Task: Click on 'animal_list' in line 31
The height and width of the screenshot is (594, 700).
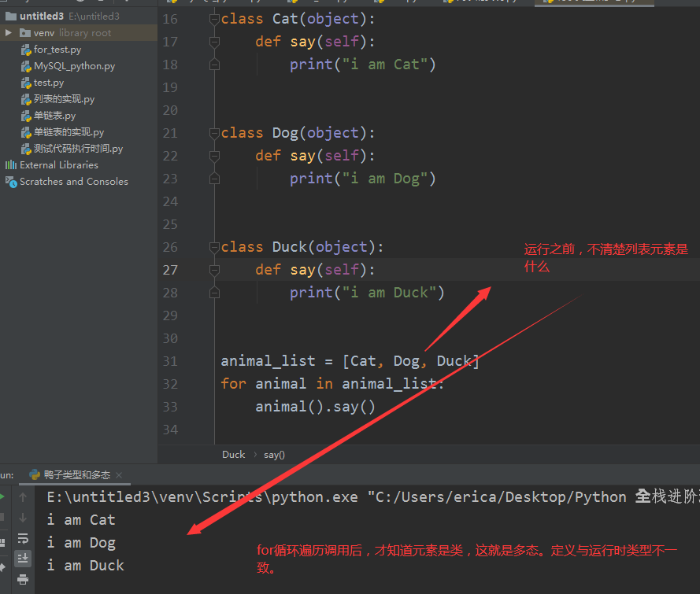Action: (268, 361)
